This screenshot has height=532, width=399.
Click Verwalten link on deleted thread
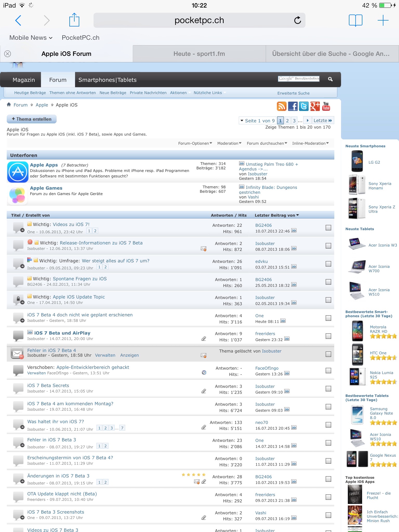click(x=105, y=355)
